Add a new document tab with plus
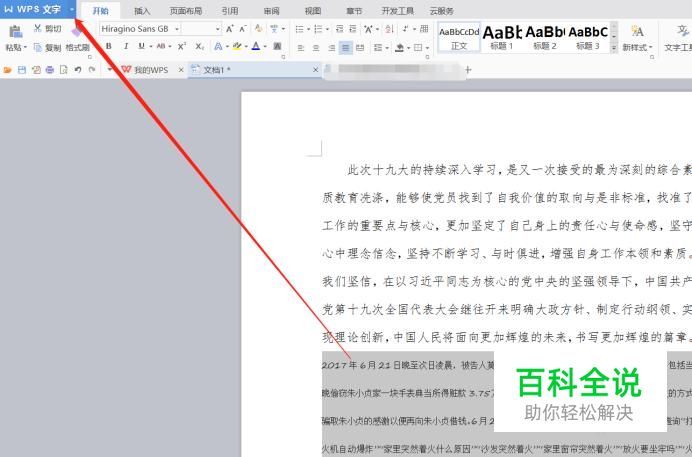The width and height of the screenshot is (692, 457). (x=468, y=70)
